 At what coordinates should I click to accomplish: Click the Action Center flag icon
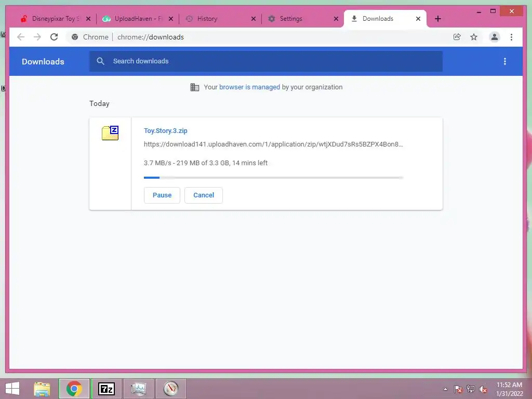[x=458, y=389]
